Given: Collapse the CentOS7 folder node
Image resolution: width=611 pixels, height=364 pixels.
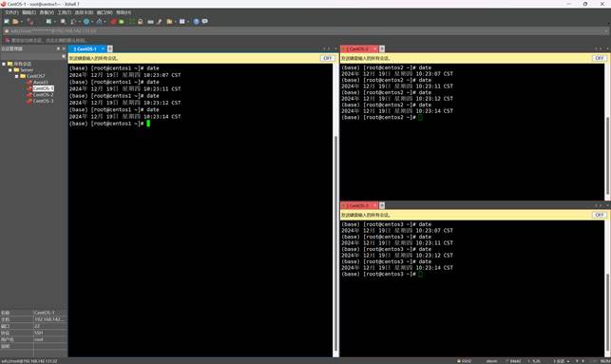Looking at the screenshot, I should pyautogui.click(x=17, y=76).
